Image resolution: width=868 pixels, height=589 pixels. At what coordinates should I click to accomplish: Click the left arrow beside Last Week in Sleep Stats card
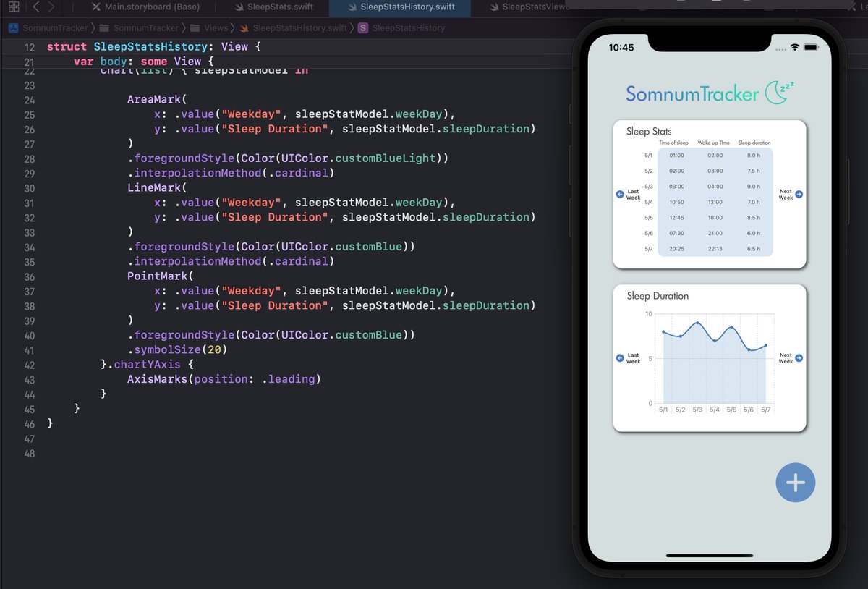pyautogui.click(x=620, y=194)
